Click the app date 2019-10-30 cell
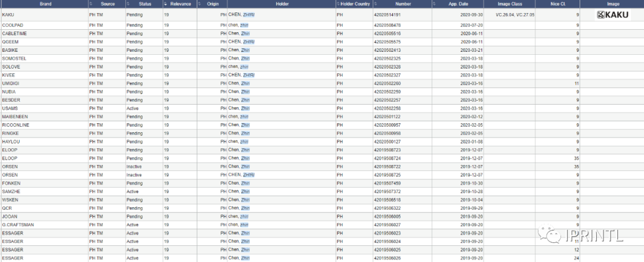644x262 pixels. pyautogui.click(x=472, y=183)
